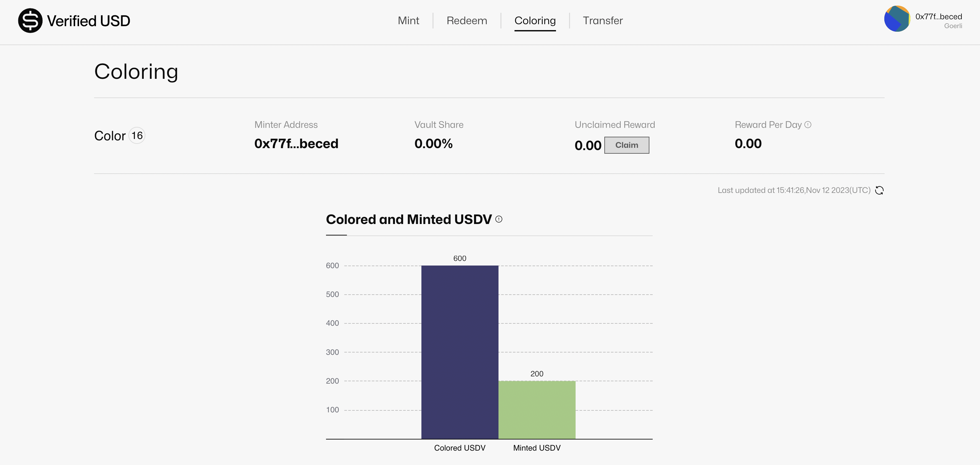The height and width of the screenshot is (465, 980).
Task: Click the Colored USDV axis label
Action: coord(460,448)
